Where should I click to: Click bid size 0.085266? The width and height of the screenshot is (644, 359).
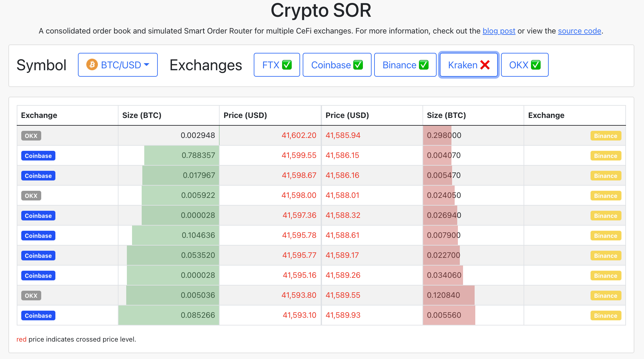pyautogui.click(x=198, y=315)
